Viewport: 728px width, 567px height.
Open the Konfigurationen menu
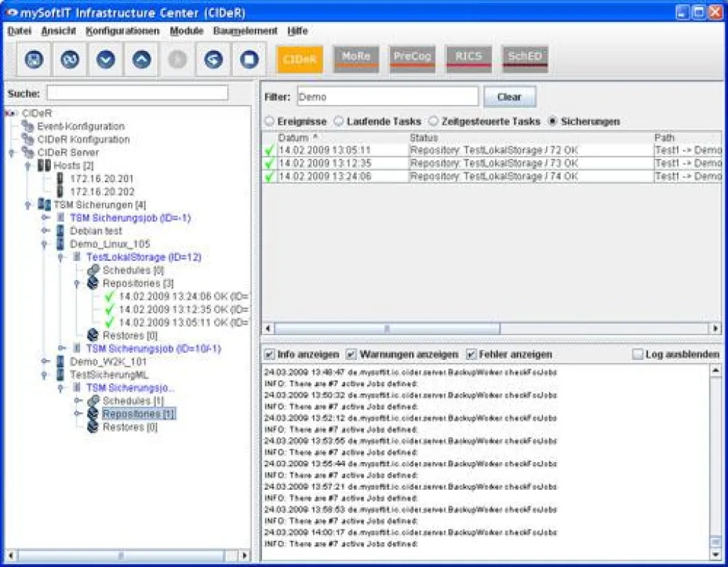[x=123, y=30]
